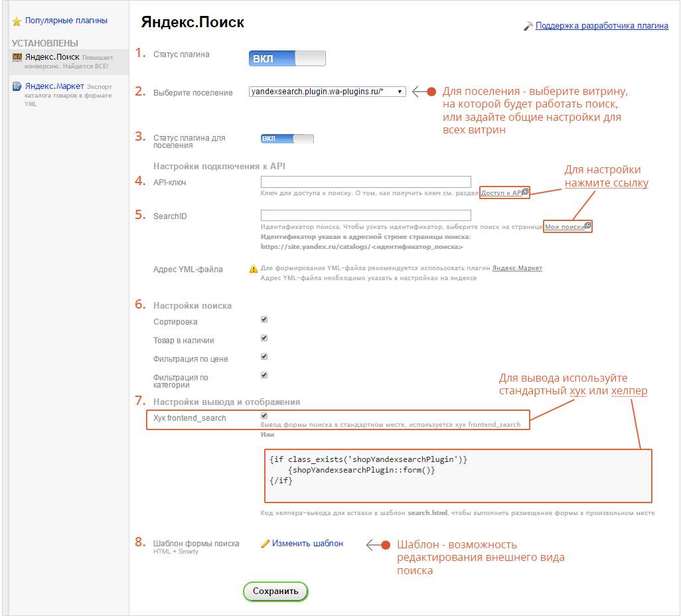Screen dimensions: 681x616
Task: Toggle the Статус плагина ВКЛ switch
Action: tap(287, 58)
